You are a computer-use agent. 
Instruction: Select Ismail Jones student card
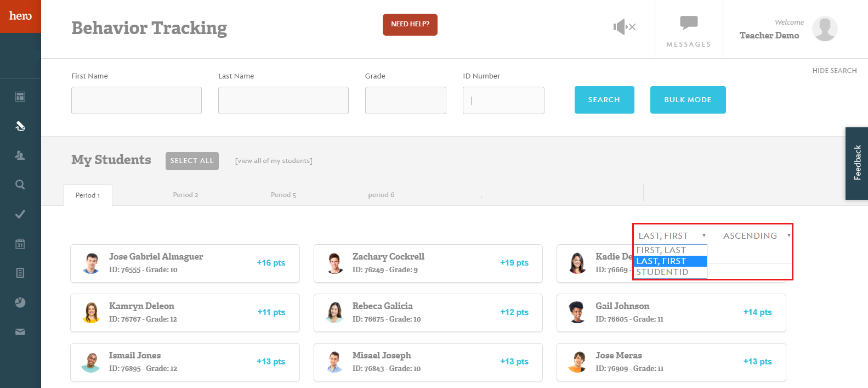coord(185,362)
